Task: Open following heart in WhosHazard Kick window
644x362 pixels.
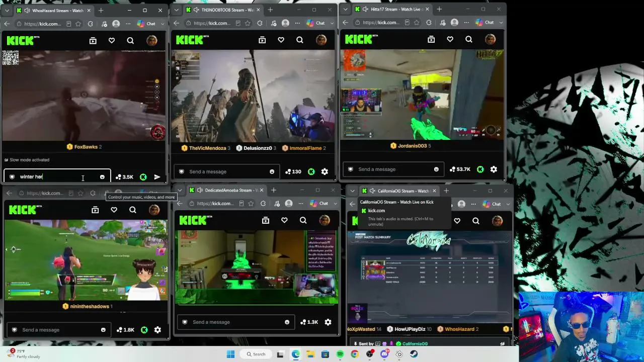Action: [112, 41]
